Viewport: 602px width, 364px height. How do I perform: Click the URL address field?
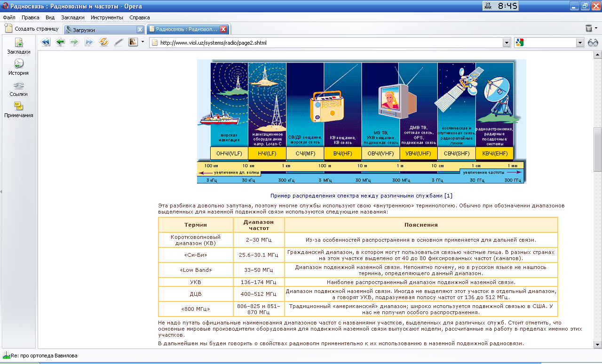pos(331,43)
